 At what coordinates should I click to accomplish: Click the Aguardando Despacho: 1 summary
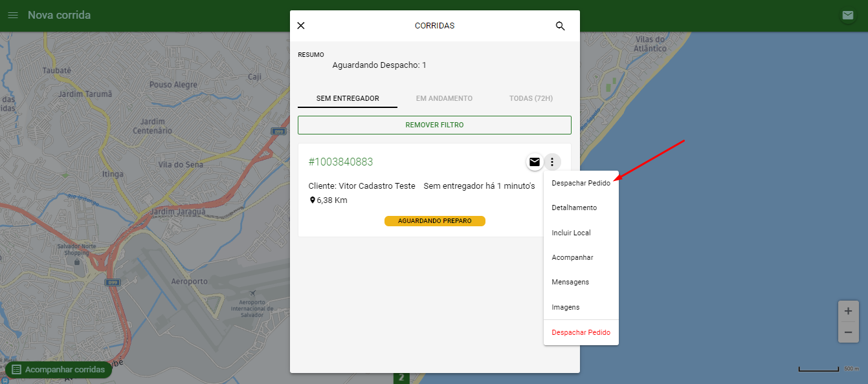coord(379,65)
